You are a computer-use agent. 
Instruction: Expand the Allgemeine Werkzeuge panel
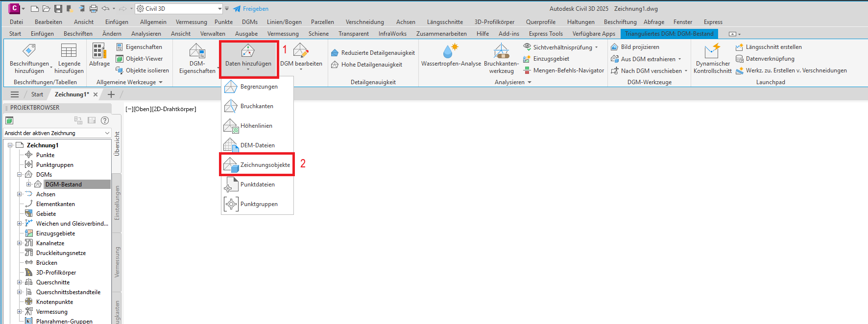coord(129,82)
